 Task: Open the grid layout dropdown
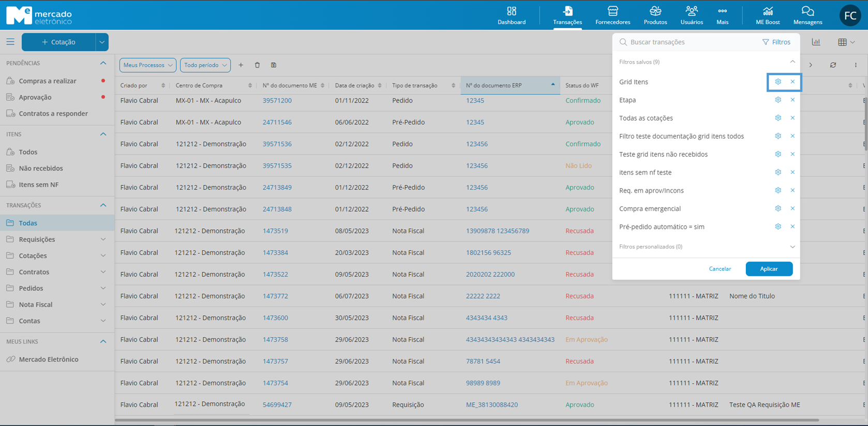tap(846, 42)
